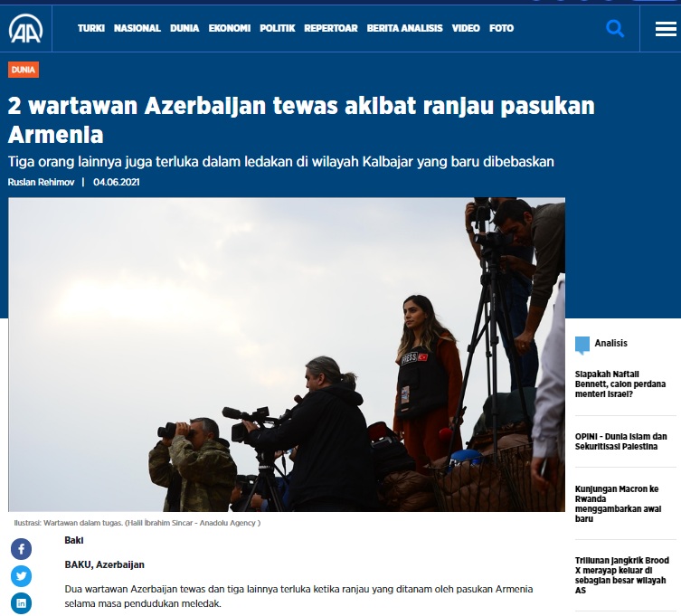
Task: Open the search magnifier icon
Action: point(615,29)
